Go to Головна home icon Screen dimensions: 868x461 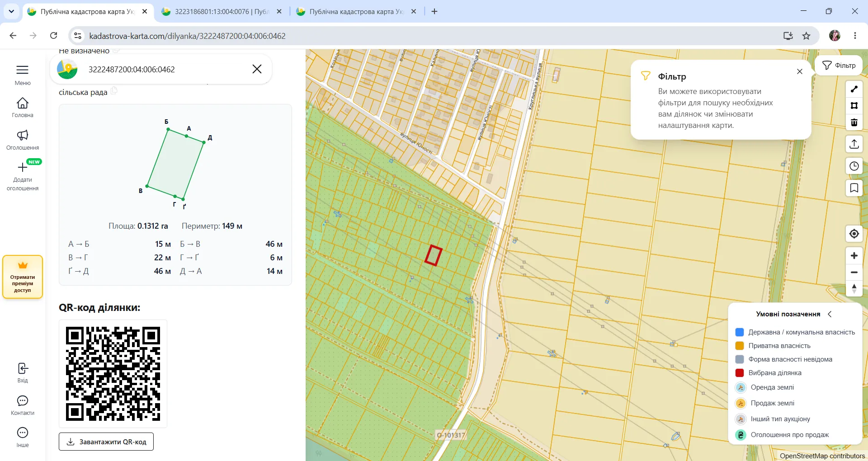[x=22, y=103]
